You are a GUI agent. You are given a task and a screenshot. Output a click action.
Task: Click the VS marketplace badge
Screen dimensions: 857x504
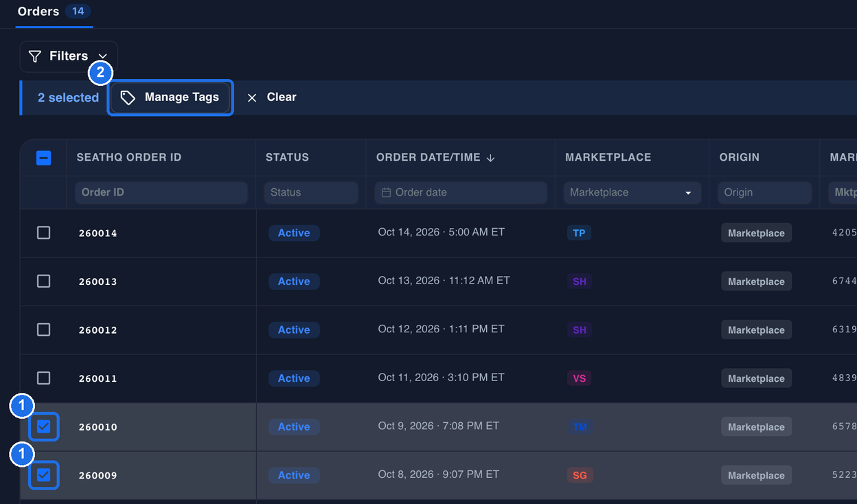[x=580, y=378]
